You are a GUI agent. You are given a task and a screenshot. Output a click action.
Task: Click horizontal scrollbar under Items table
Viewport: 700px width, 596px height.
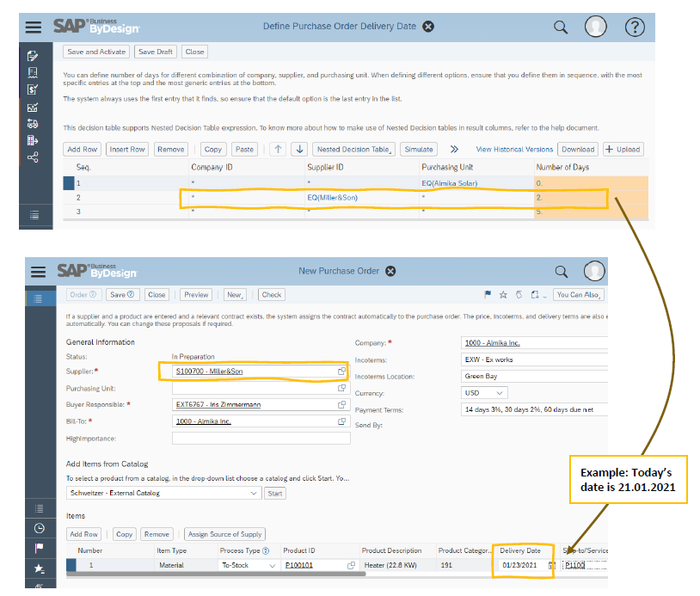216,574
